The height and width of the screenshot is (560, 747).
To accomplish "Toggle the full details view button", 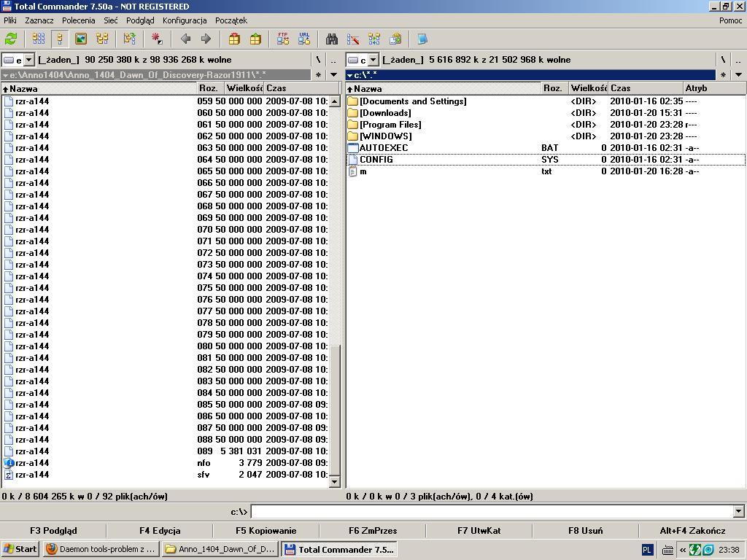I will tap(60, 39).
